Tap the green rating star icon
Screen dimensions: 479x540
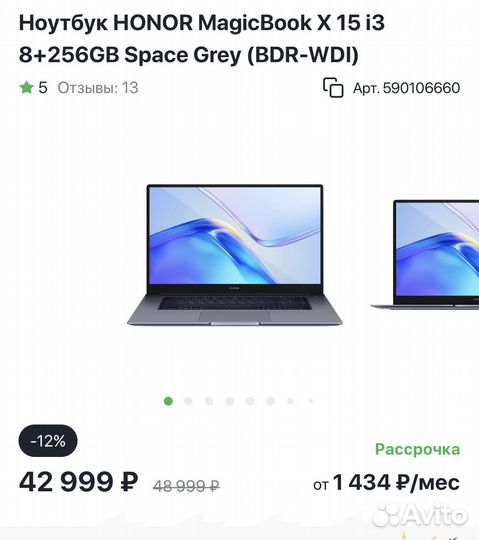pyautogui.click(x=26, y=87)
